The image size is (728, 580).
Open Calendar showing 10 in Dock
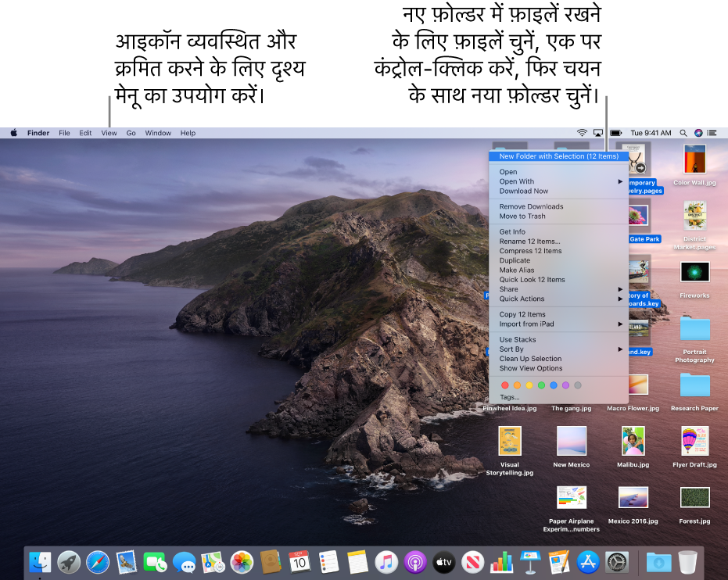tap(299, 562)
